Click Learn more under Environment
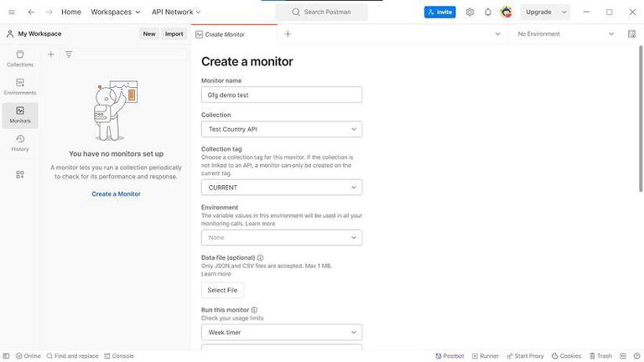Image resolution: width=644 pixels, height=362 pixels. [x=261, y=224]
